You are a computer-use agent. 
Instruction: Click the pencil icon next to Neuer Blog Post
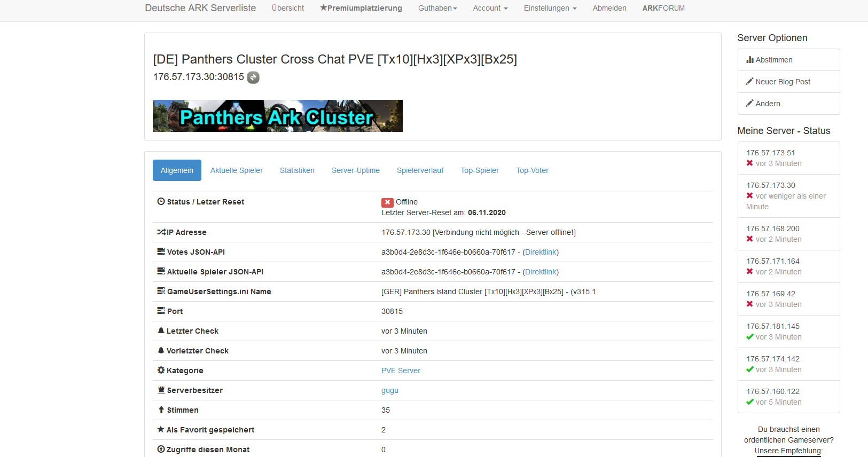coord(750,81)
